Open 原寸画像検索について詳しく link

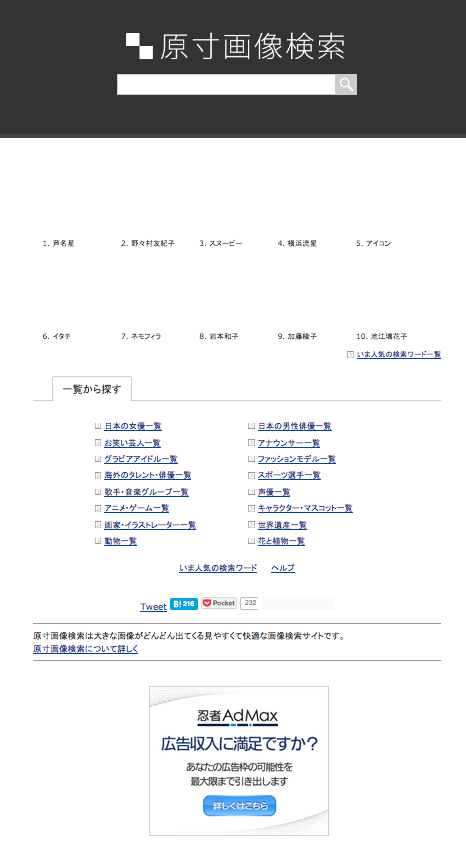[85, 649]
